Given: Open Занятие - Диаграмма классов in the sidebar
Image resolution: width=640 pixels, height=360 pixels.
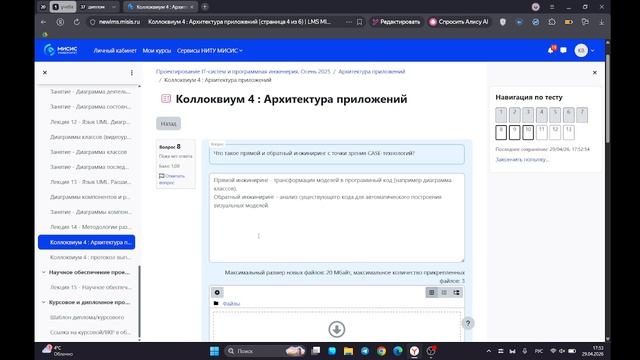Looking at the screenshot, I should point(88,152).
